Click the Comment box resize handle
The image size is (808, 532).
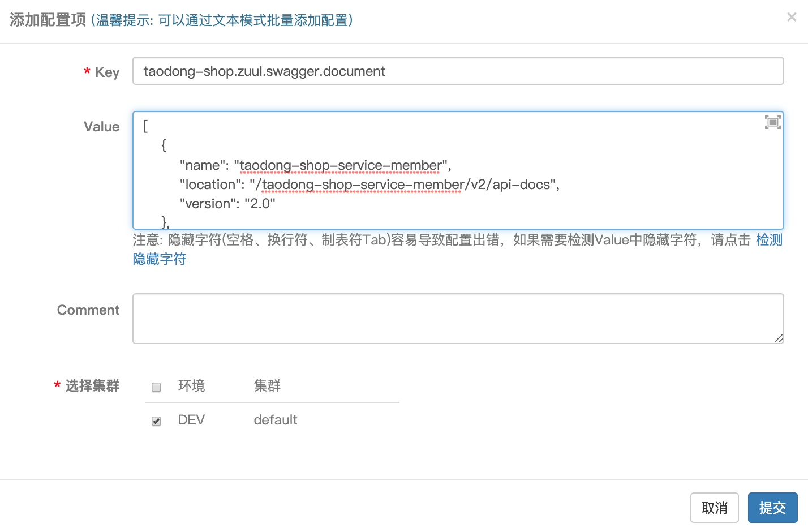pos(779,338)
